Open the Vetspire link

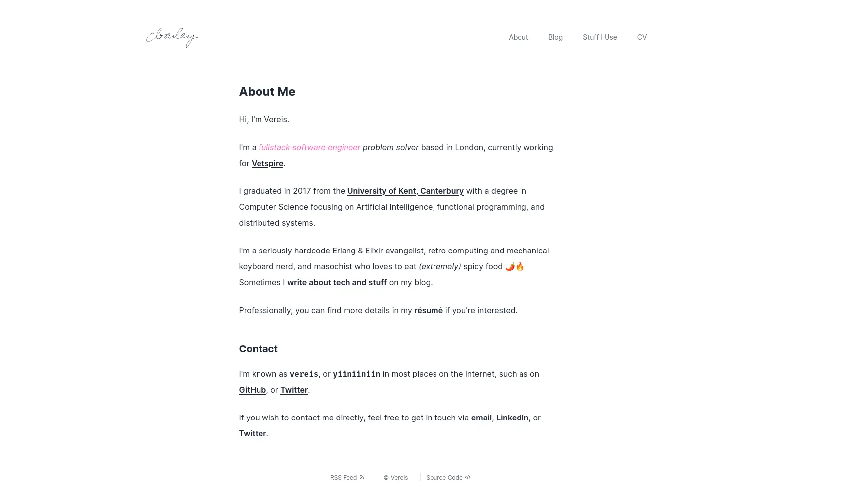pos(267,163)
